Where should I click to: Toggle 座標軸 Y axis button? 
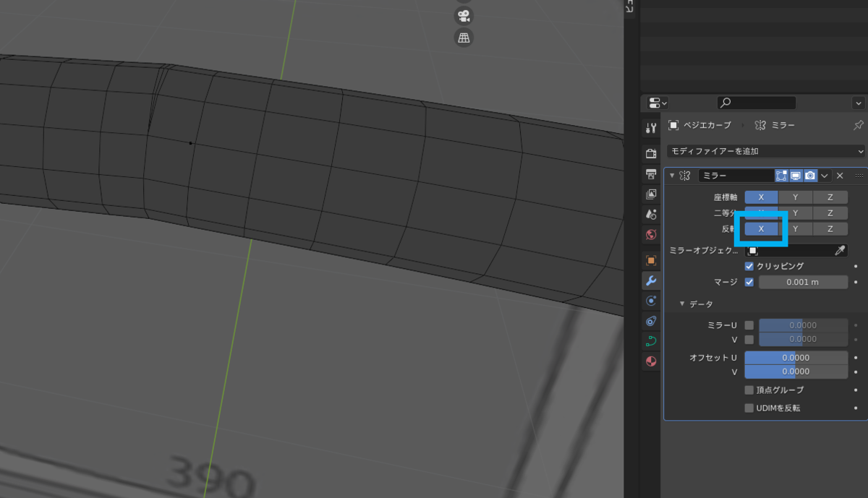(796, 197)
